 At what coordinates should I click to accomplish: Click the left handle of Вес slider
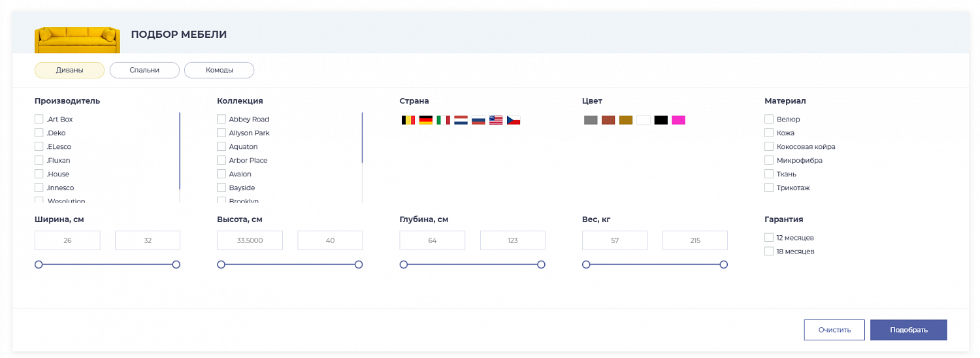[x=586, y=265]
